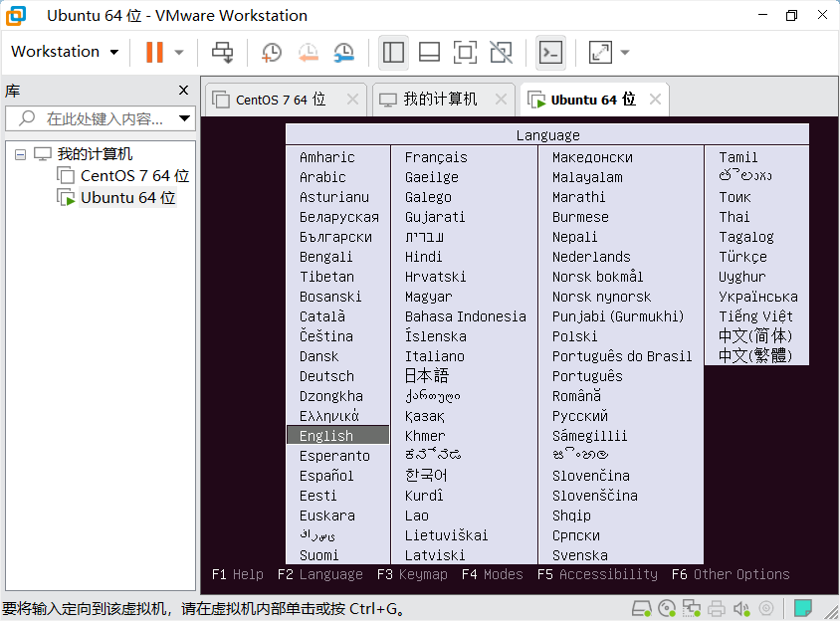Click the printer status icon
This screenshot has height=621, width=840.
(717, 608)
